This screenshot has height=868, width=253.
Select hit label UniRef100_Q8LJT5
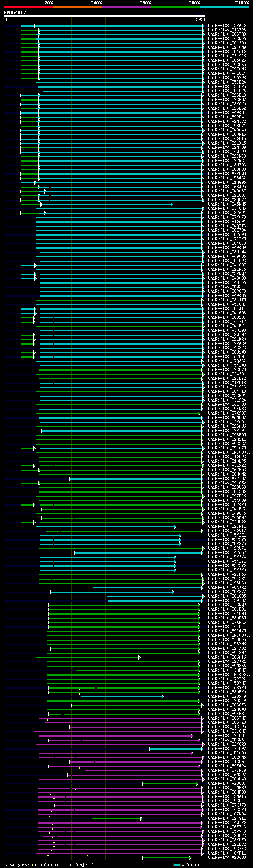pos(227,300)
